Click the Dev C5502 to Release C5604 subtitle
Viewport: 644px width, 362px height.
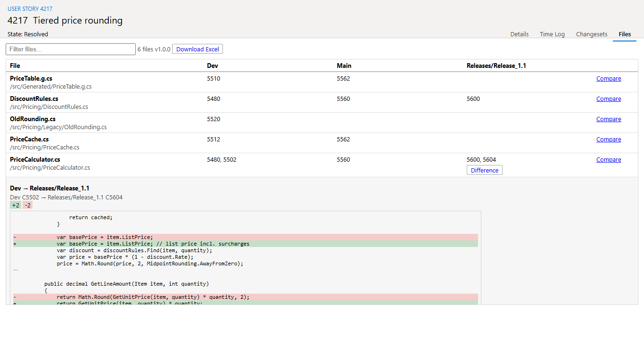(66, 197)
